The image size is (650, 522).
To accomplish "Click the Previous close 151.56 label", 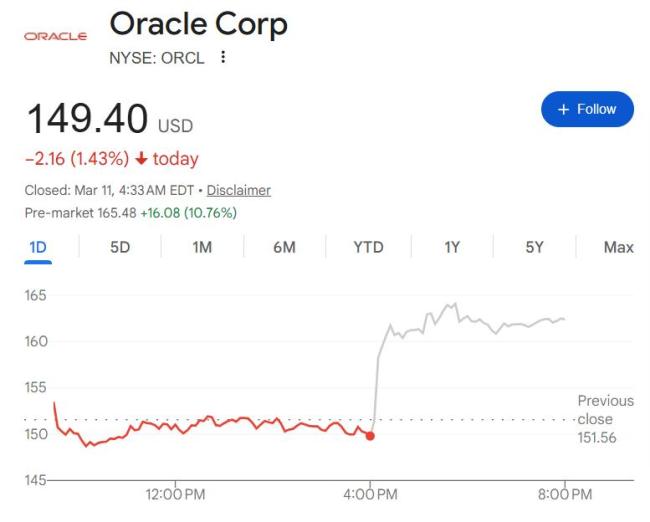I will 604,419.
